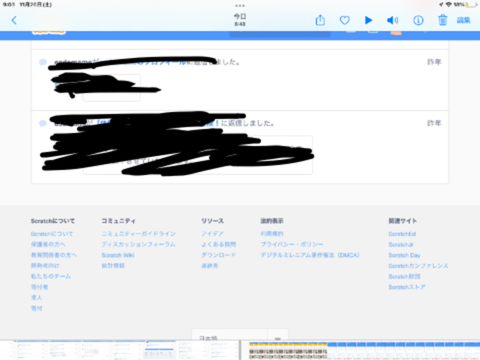
Task: Click the リソース footer heading
Action: [x=212, y=221]
